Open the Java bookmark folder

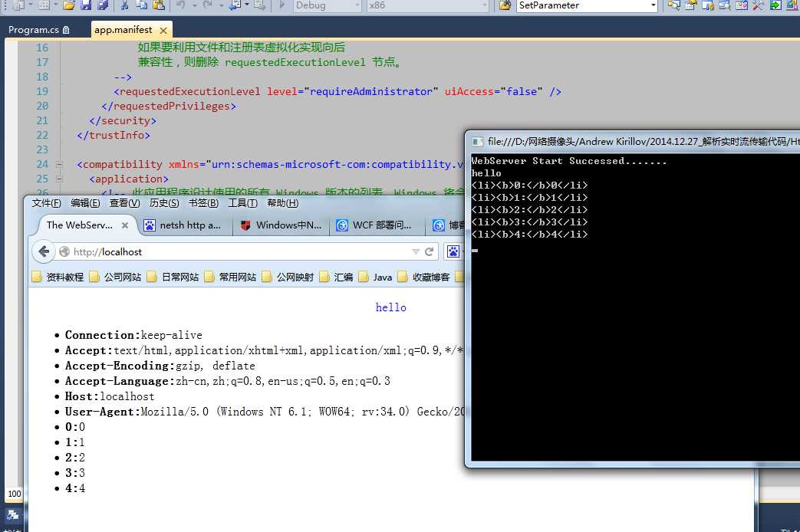click(376, 277)
